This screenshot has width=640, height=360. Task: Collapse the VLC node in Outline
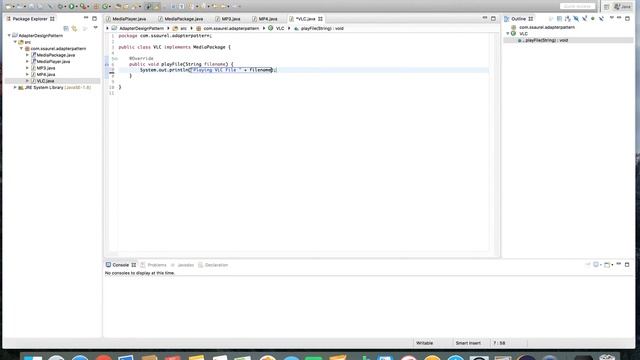coord(508,33)
